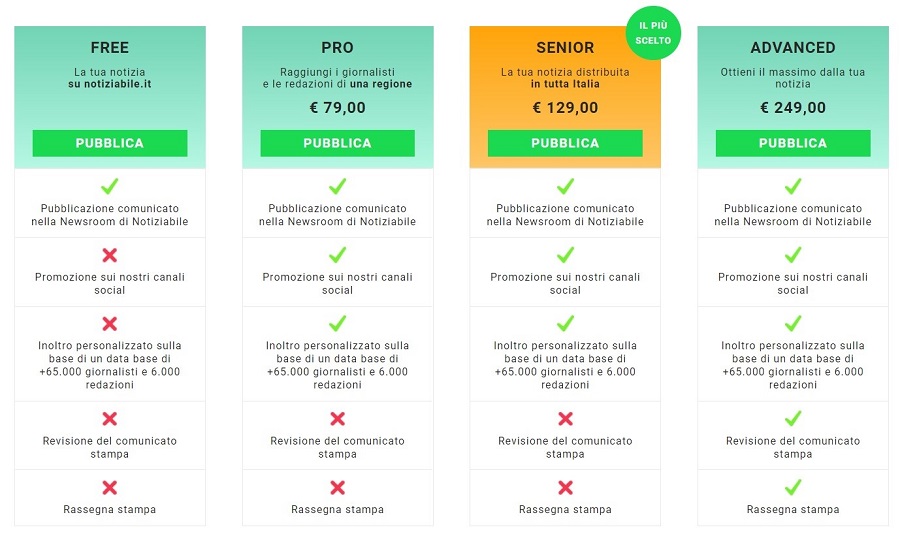Click PUBBLICA button in SENIOR plan

click(565, 143)
